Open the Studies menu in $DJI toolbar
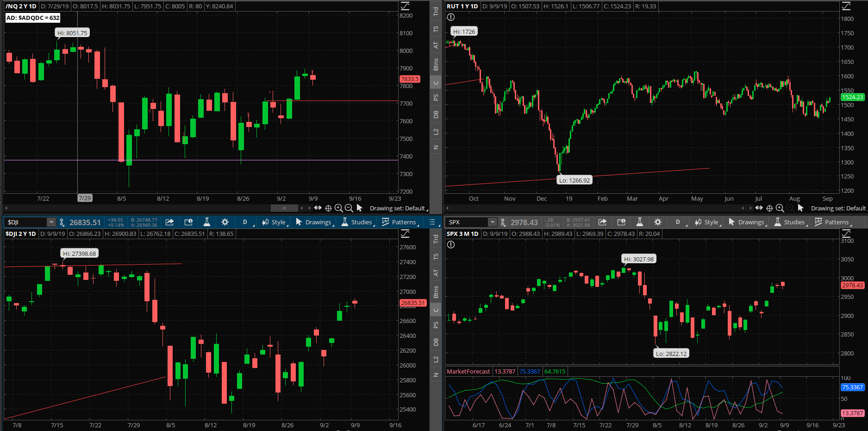868x431 pixels. 358,222
